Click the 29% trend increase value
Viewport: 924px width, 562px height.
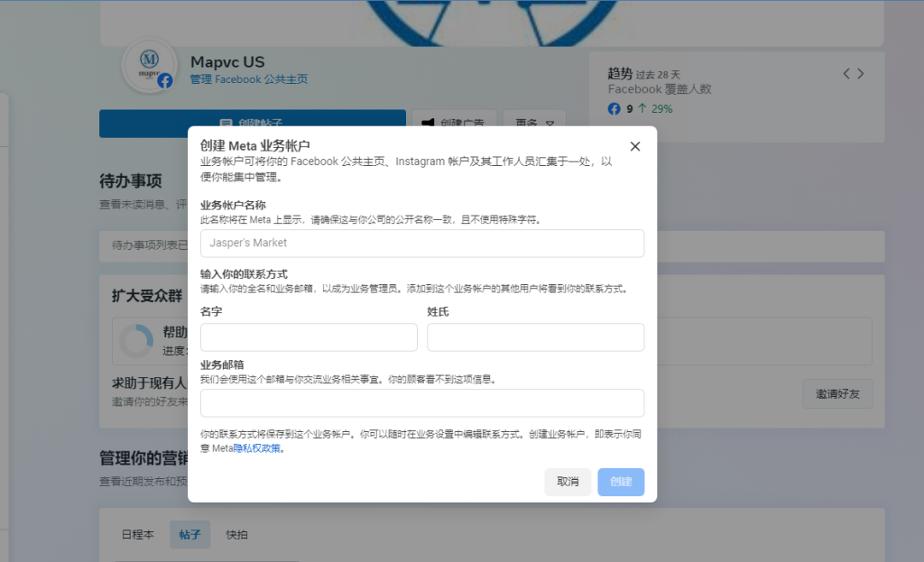661,109
